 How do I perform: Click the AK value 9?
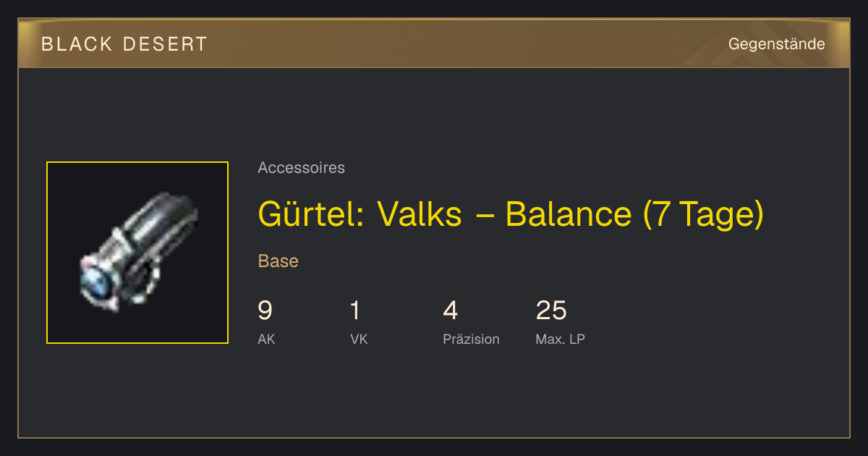[265, 311]
